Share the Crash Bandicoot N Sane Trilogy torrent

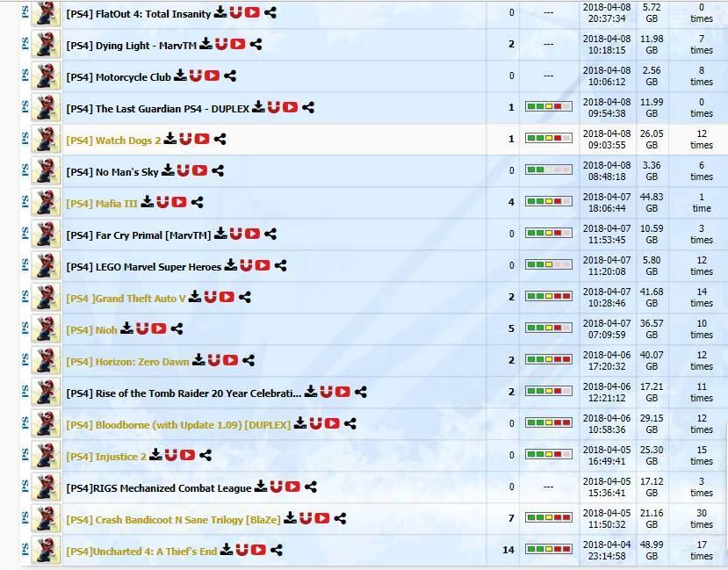point(340,517)
